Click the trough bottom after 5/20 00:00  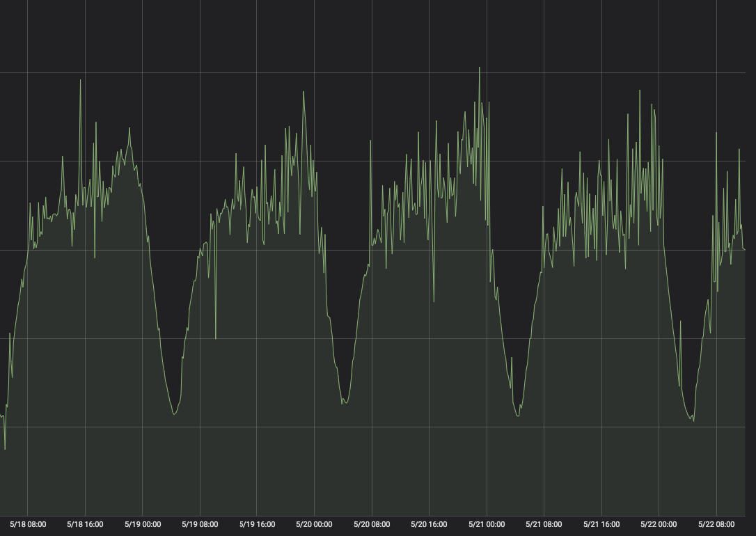[x=345, y=403]
